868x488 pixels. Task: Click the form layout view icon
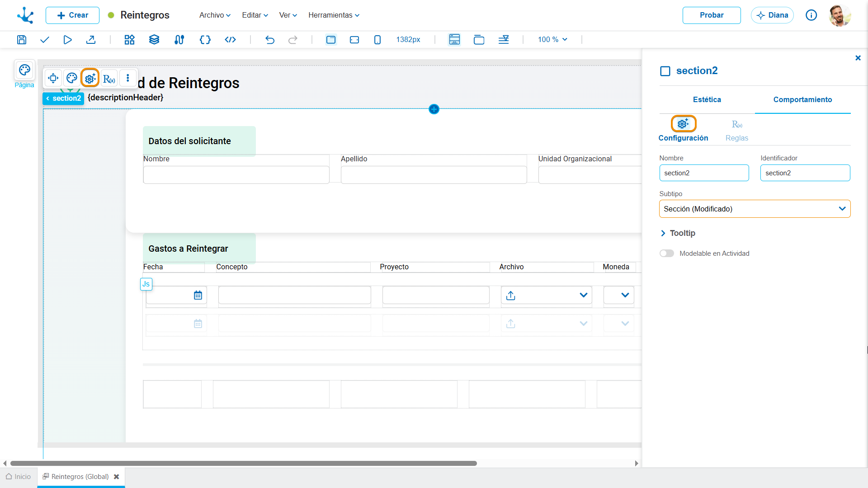point(454,40)
